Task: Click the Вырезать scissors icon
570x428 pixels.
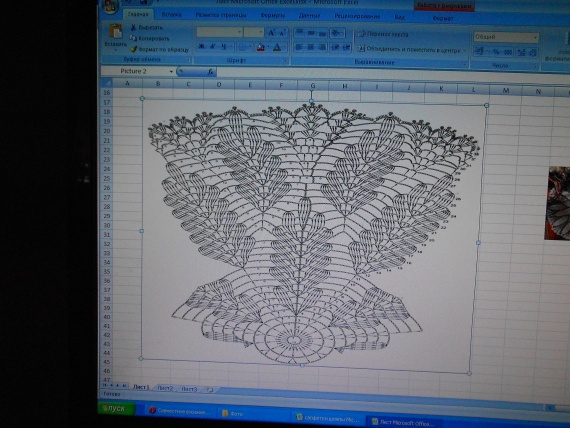Action: [133, 27]
